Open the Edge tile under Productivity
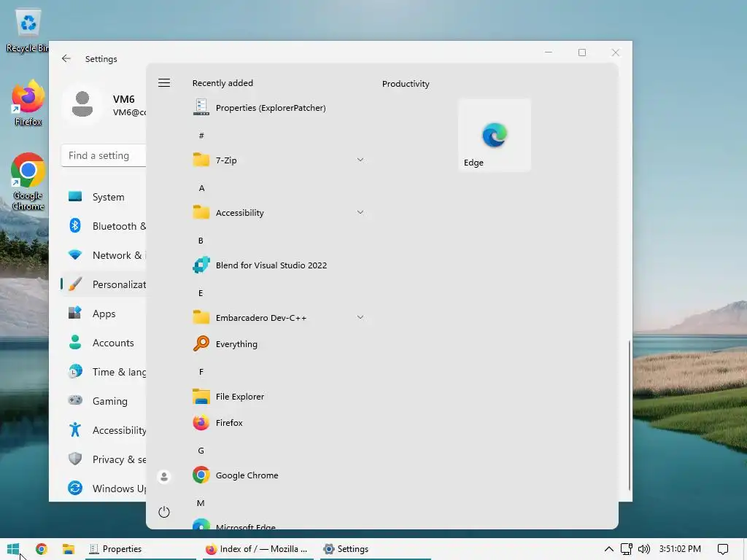Viewport: 747px width, 560px height. (x=495, y=135)
